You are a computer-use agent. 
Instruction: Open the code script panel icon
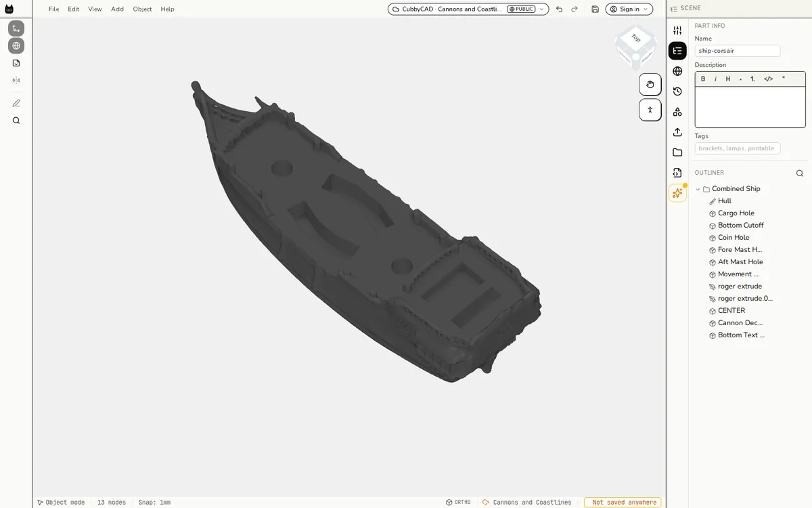click(677, 173)
